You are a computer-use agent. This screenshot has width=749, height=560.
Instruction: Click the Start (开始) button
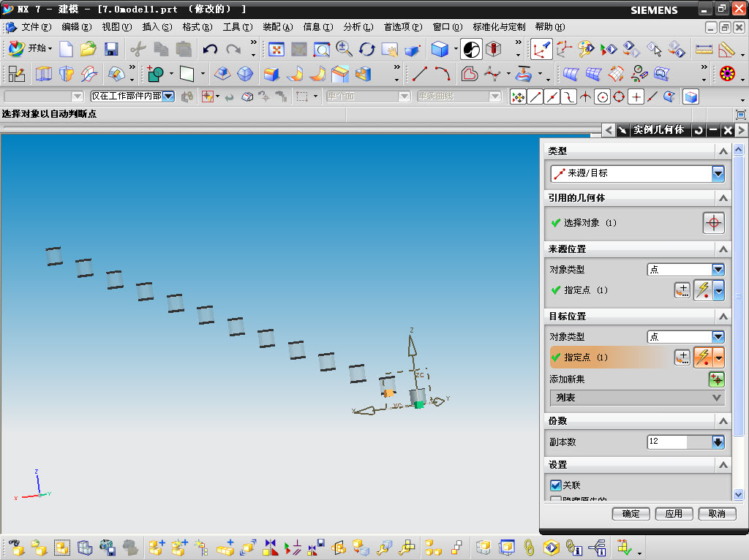tap(30, 49)
